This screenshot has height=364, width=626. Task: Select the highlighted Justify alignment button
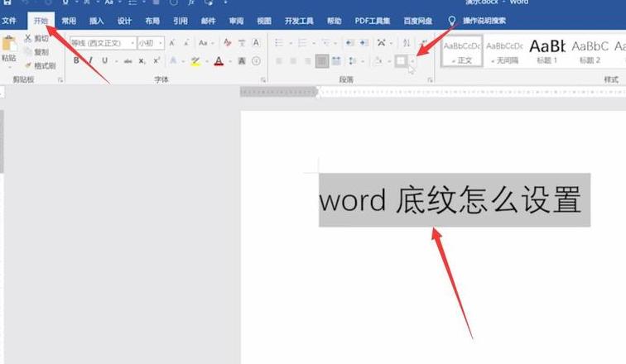pos(322,61)
